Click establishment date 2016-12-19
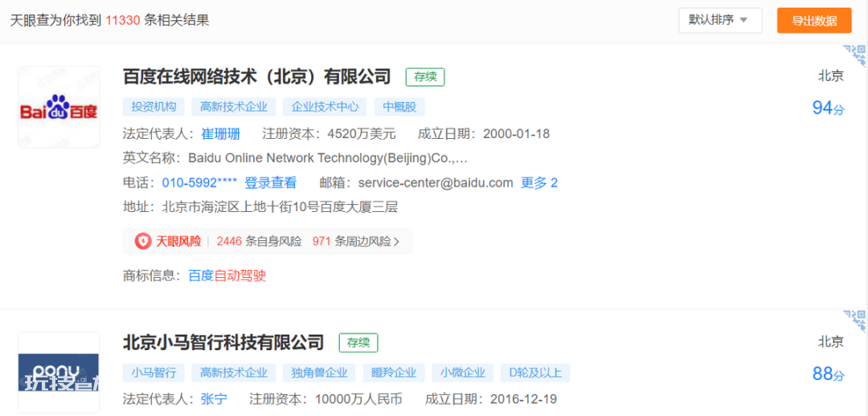 523,399
